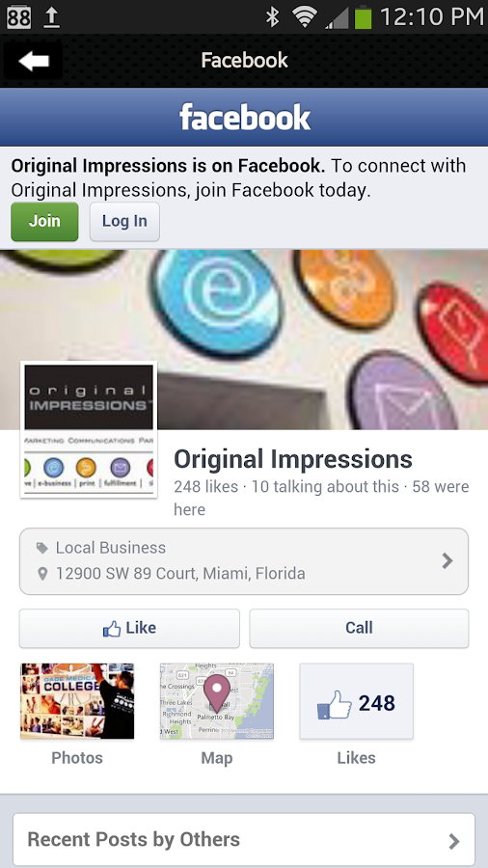Image resolution: width=488 pixels, height=868 pixels.
Task: Open the Map thumbnail
Action: [x=217, y=701]
